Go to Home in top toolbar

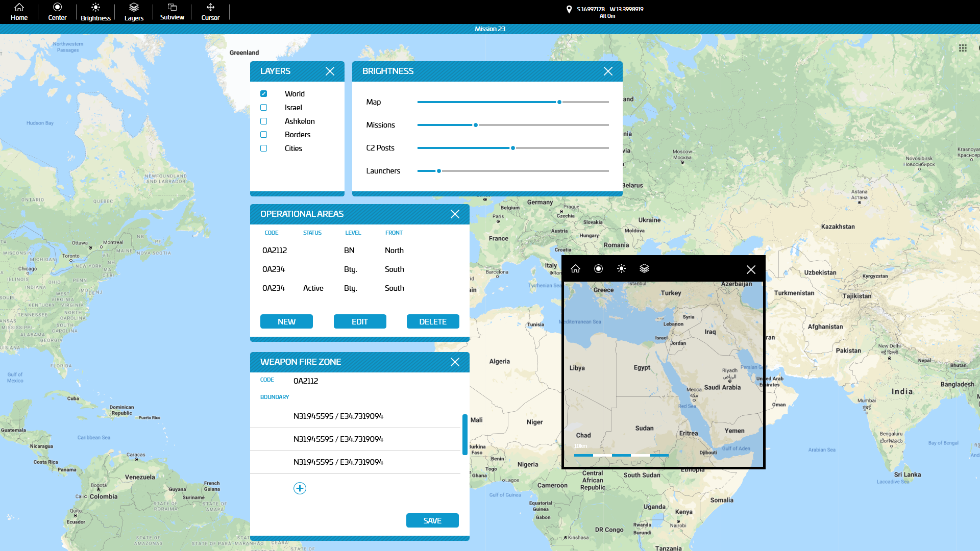tap(19, 12)
